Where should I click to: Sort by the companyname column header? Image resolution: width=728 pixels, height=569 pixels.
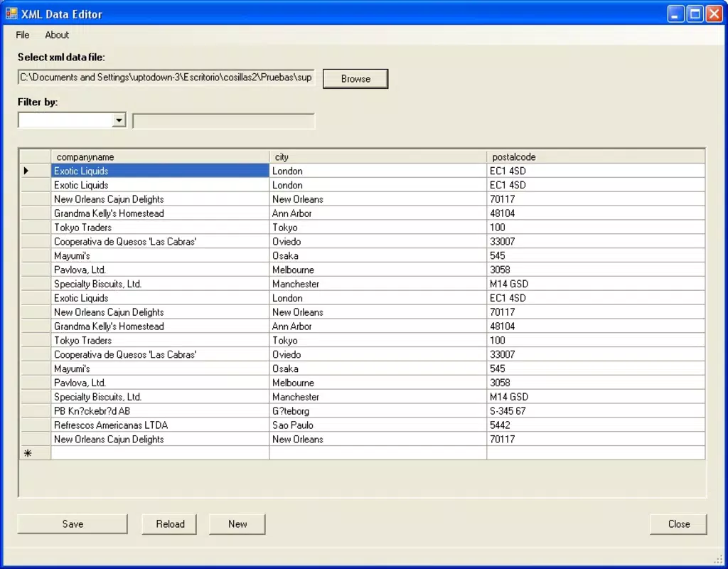click(160, 157)
